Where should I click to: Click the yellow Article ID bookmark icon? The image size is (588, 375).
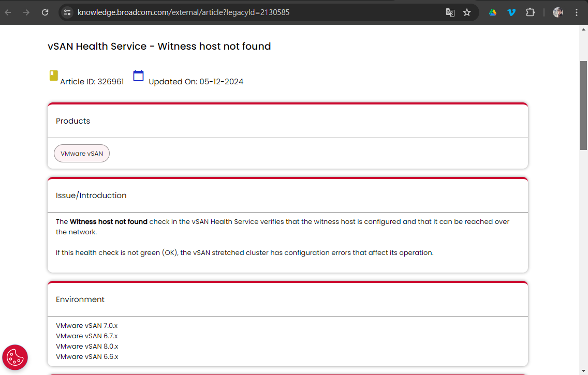[54, 76]
